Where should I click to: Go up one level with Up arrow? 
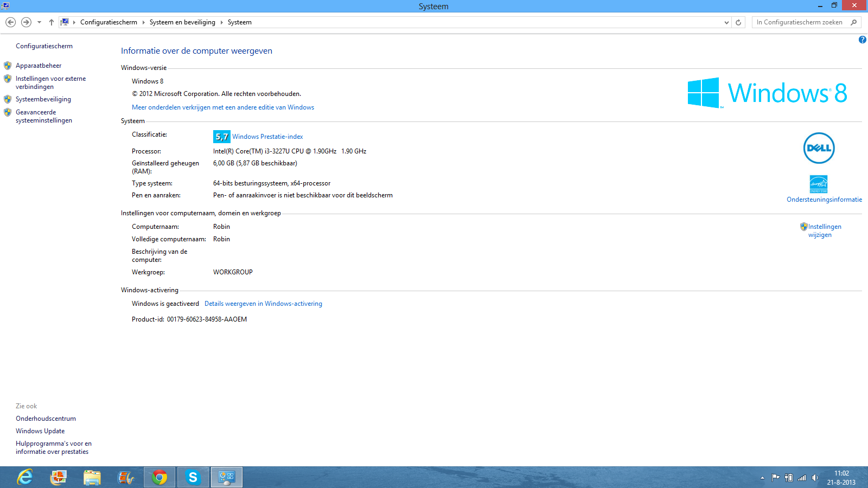tap(52, 22)
